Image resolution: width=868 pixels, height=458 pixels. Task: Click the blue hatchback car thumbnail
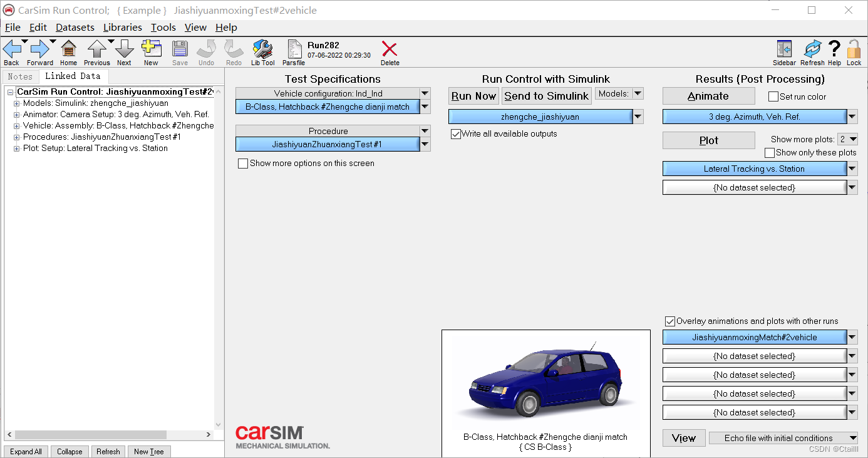(x=545, y=383)
